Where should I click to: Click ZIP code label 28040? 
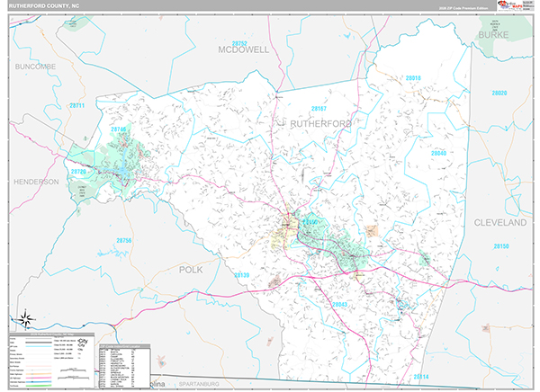pos(438,153)
